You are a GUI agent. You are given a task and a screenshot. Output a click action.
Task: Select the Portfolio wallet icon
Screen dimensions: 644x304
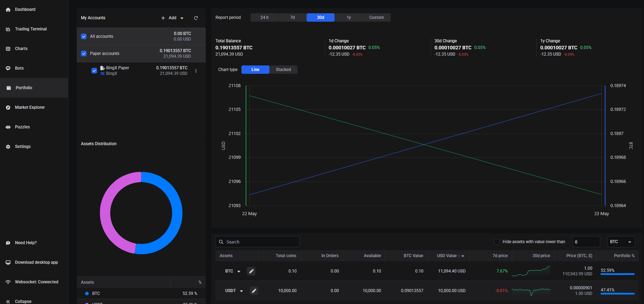point(9,88)
